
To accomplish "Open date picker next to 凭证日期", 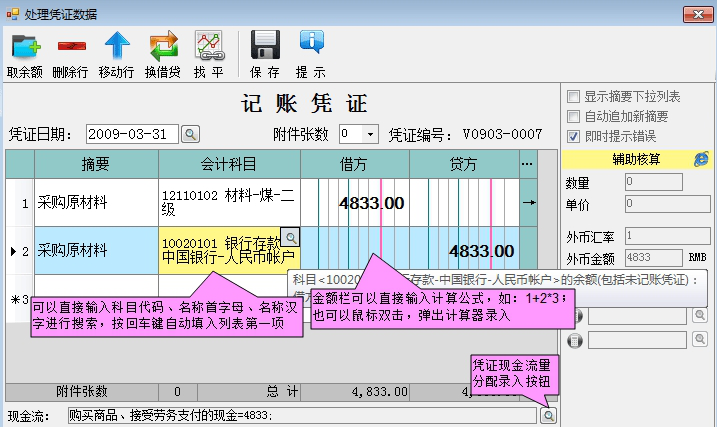I will pos(190,134).
